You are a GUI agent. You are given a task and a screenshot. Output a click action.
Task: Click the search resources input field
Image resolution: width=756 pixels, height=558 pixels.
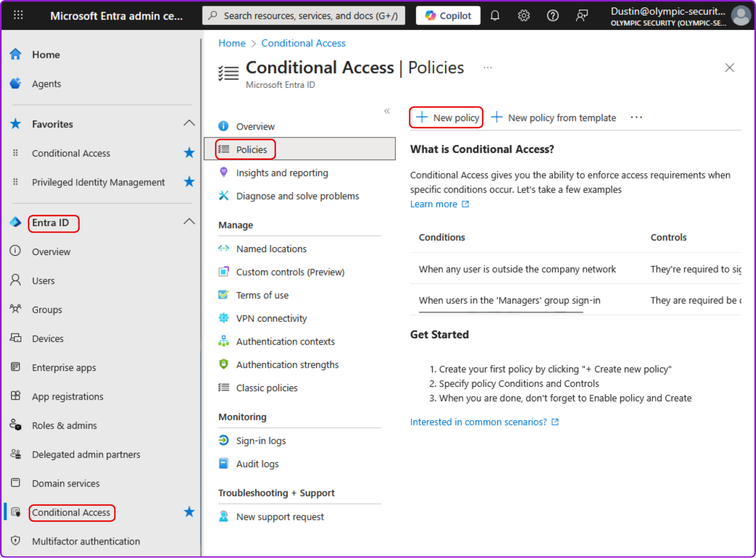point(304,16)
